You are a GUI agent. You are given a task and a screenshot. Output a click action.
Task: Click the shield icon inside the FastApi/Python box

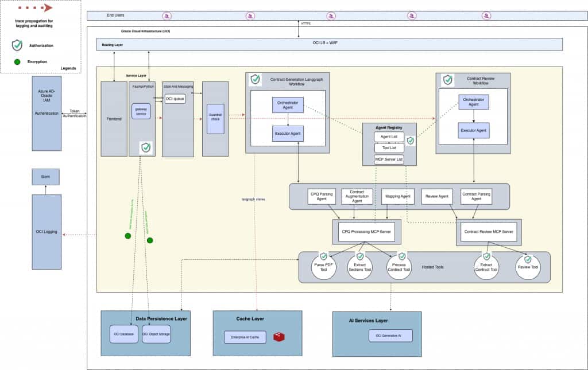(146, 147)
